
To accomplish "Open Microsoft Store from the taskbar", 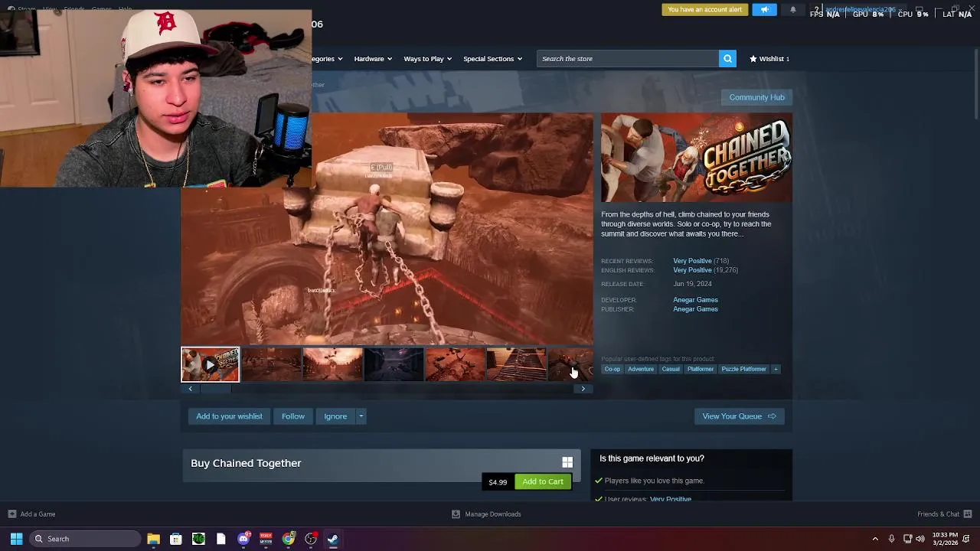I will tap(175, 539).
